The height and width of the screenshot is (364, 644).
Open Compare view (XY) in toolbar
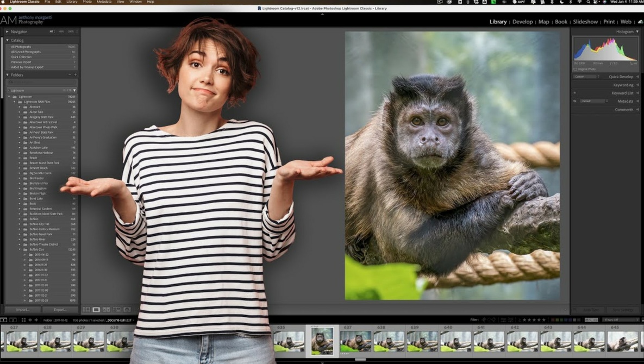pos(107,310)
